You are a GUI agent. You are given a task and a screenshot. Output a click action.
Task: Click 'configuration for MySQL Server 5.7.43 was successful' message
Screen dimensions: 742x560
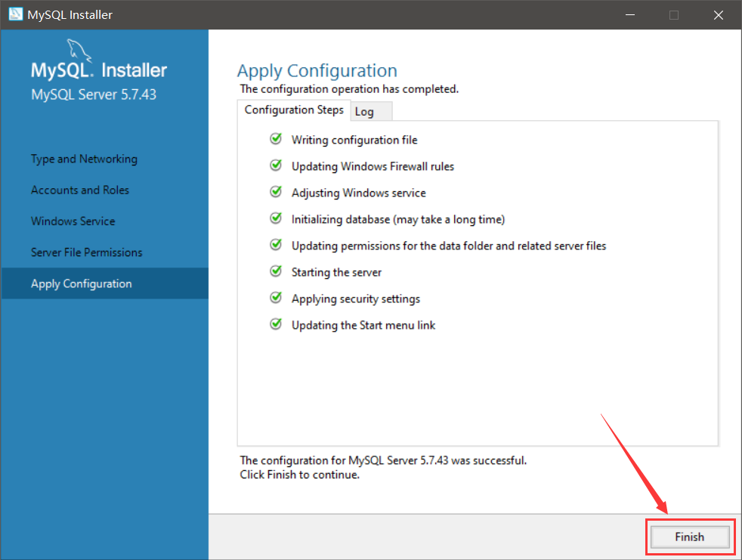[x=383, y=460]
